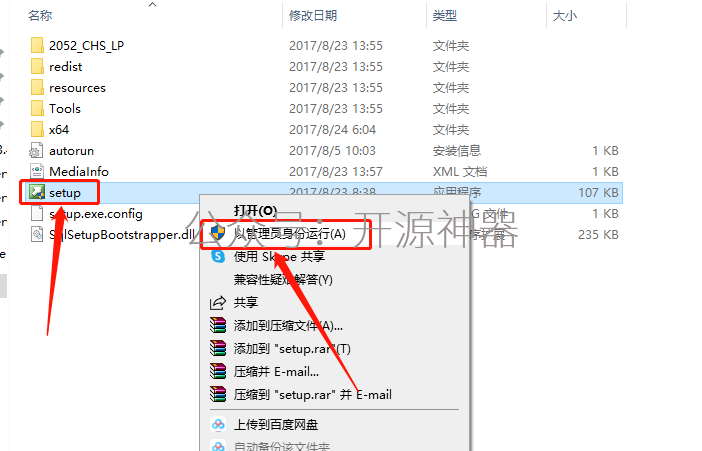Click the 2052_CHS_LP folder icon
Screen dimensions: 702x451
point(37,45)
